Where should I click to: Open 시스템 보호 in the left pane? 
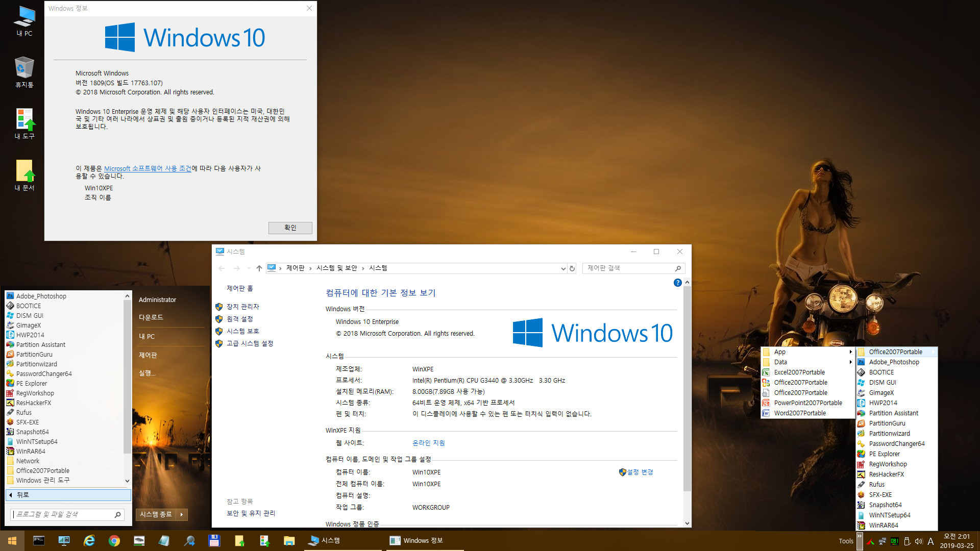[x=243, y=331]
